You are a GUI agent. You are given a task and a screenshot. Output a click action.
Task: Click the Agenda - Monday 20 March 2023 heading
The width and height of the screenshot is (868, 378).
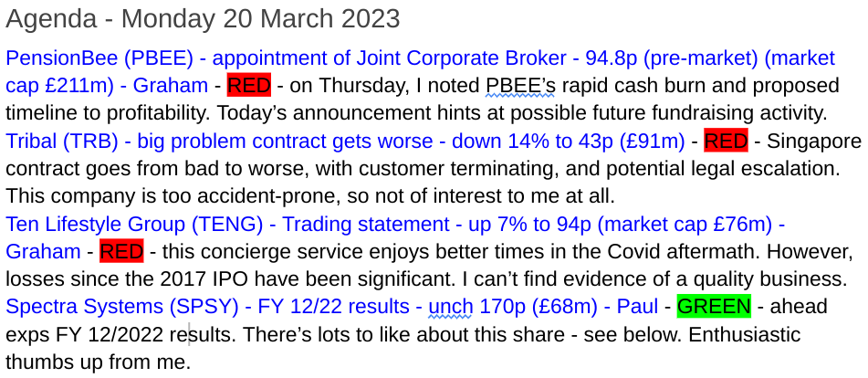[203, 19]
